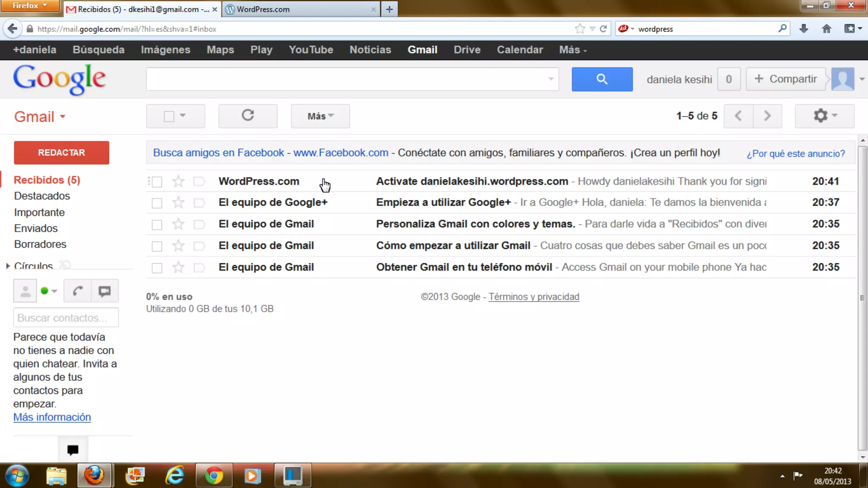Open chat status green dot dropdown
The width and height of the screenshot is (868, 488).
(x=49, y=291)
